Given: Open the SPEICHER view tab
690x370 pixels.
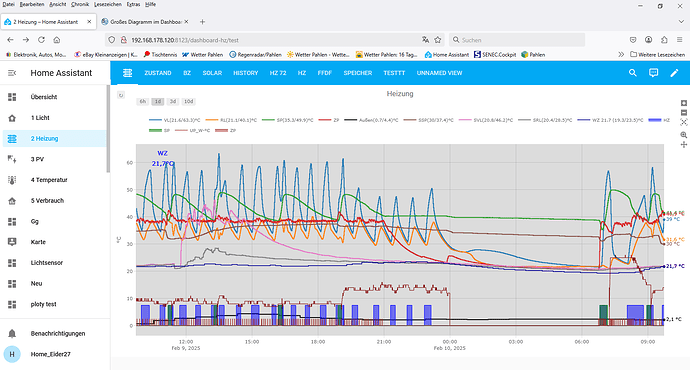Looking at the screenshot, I should (358, 73).
